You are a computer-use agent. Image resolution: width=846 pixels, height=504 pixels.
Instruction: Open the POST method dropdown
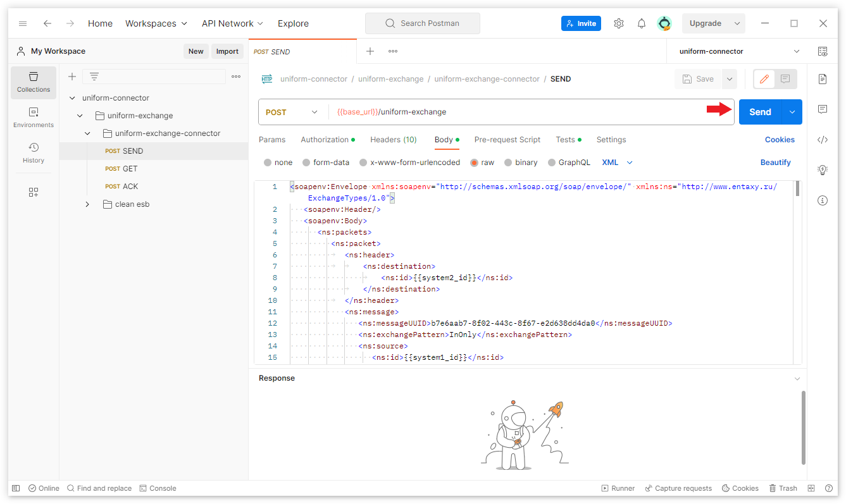point(292,112)
